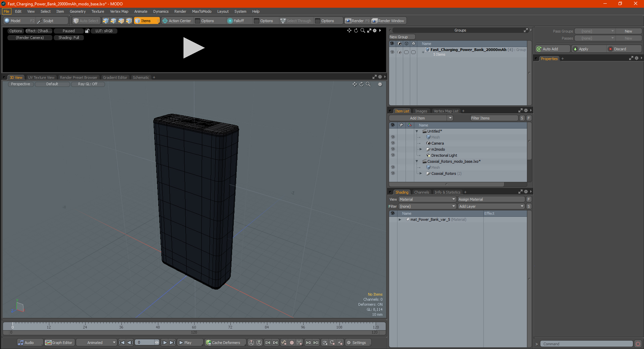Switch to the UV Texture View tab
This screenshot has width=644, height=349.
point(41,78)
